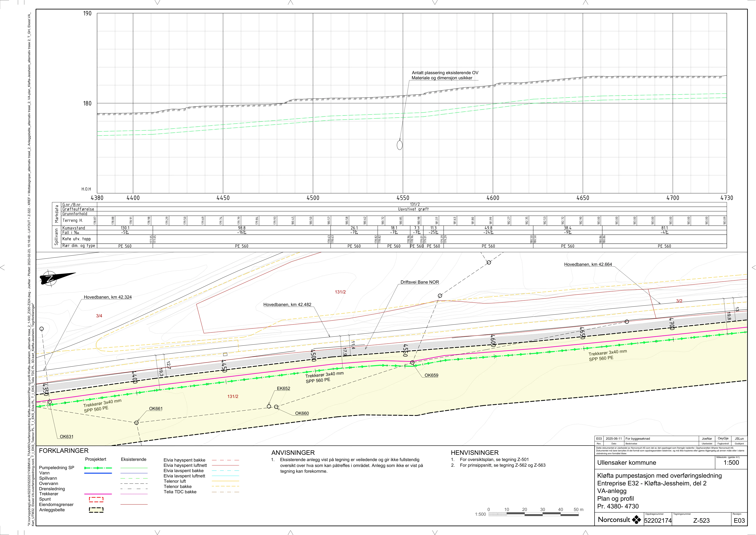Click the 'Drensledning' legend entry
This screenshot has width=756, height=535.
pyautogui.click(x=52, y=489)
